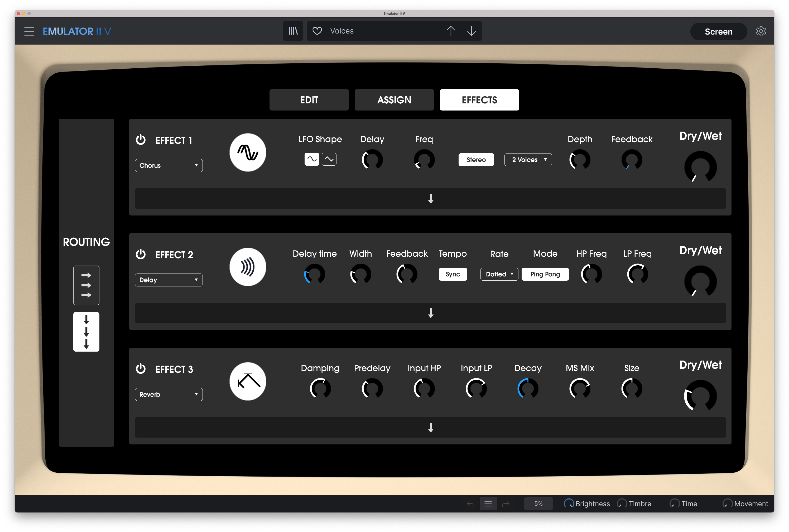This screenshot has width=789, height=532.
Task: Click reverb Input LP knob
Action: [476, 389]
